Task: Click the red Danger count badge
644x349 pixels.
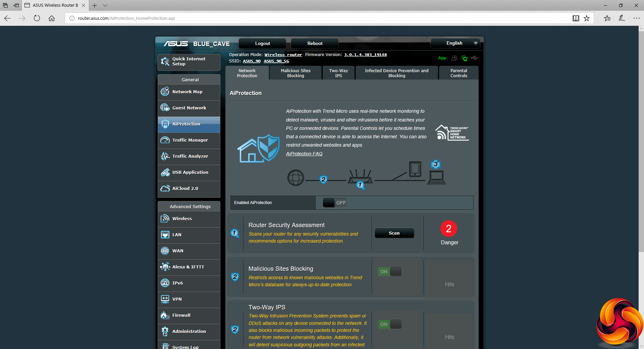Action: 449,229
